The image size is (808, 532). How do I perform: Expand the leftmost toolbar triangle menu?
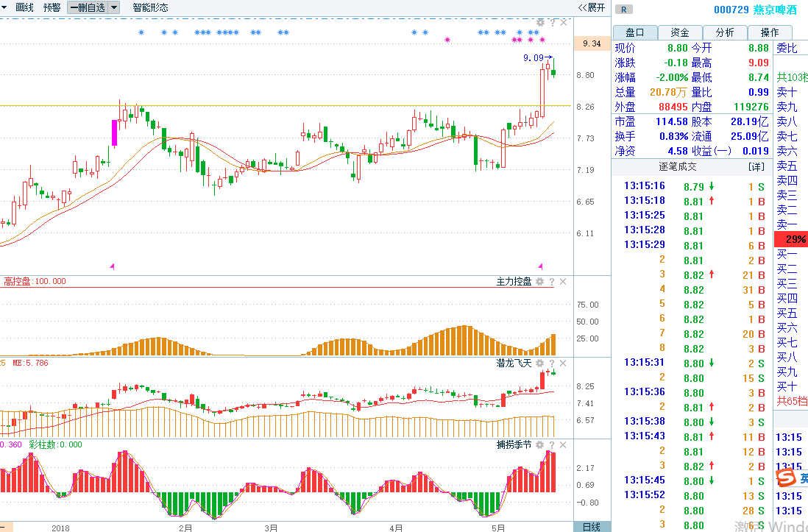tap(4, 7)
